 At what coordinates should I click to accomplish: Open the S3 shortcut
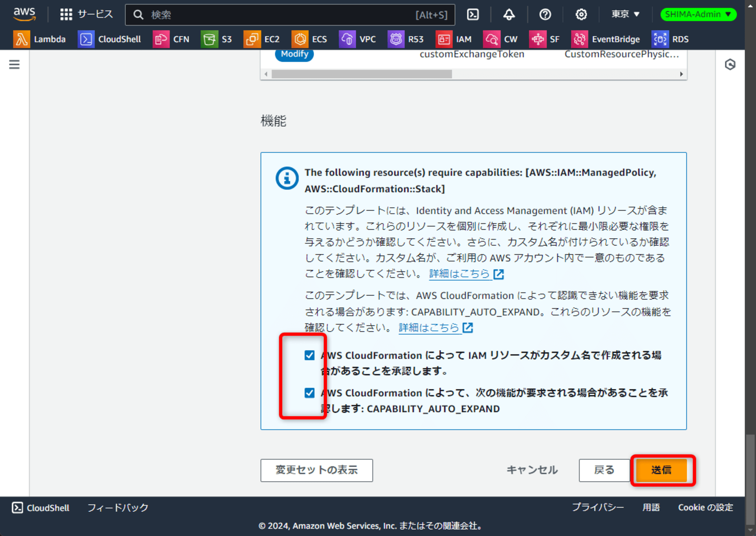[x=216, y=39]
